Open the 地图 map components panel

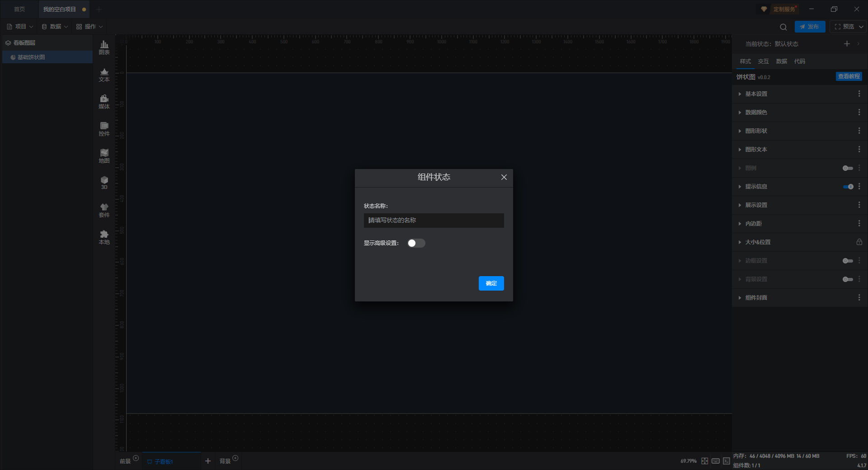(x=104, y=156)
